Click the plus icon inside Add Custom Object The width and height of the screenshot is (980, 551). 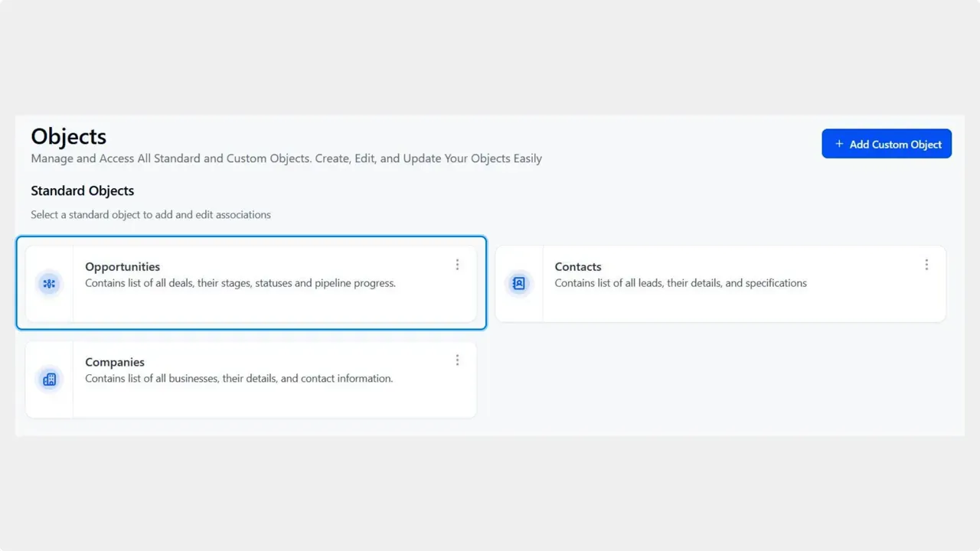(x=838, y=143)
